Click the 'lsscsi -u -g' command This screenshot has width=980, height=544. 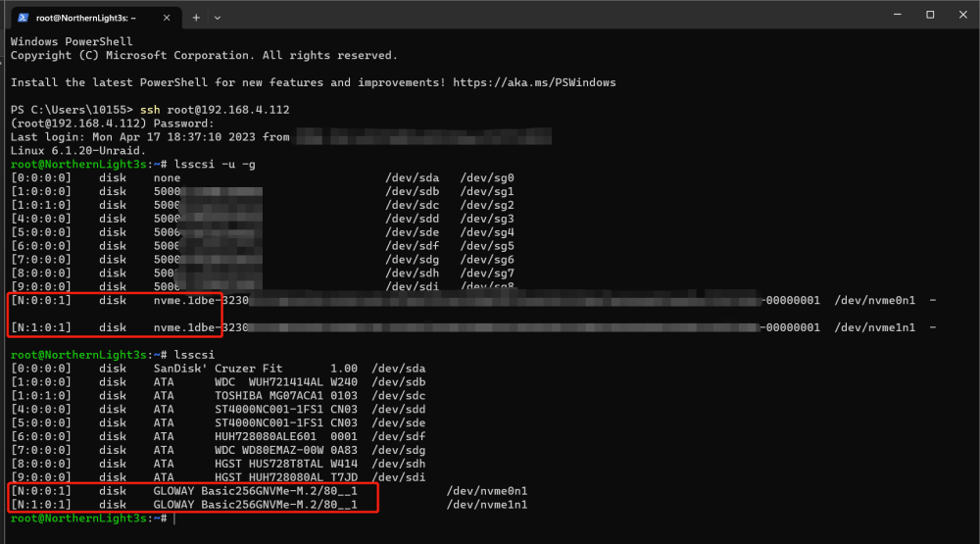[215, 165]
